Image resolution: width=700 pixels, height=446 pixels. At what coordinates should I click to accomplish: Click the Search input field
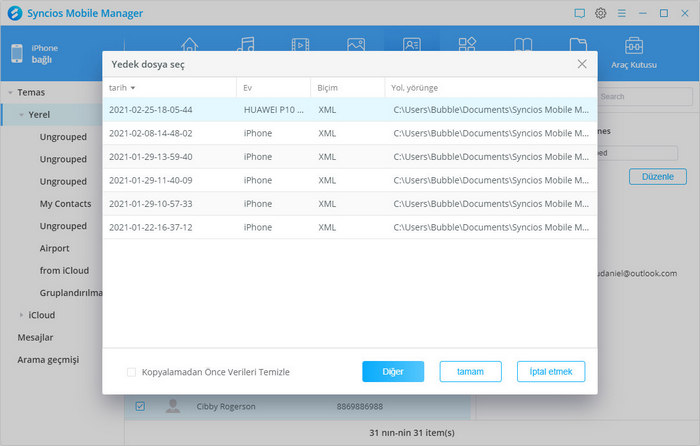[645, 96]
